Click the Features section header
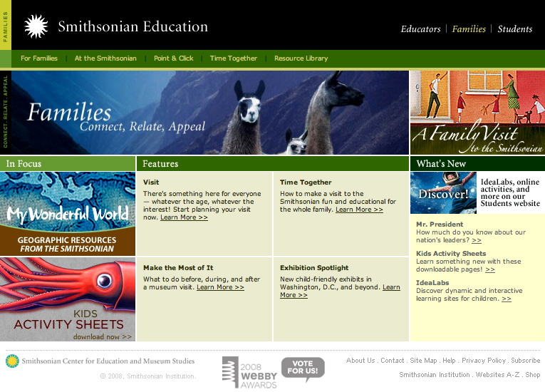Viewport: 545px width, 392px height. point(273,163)
